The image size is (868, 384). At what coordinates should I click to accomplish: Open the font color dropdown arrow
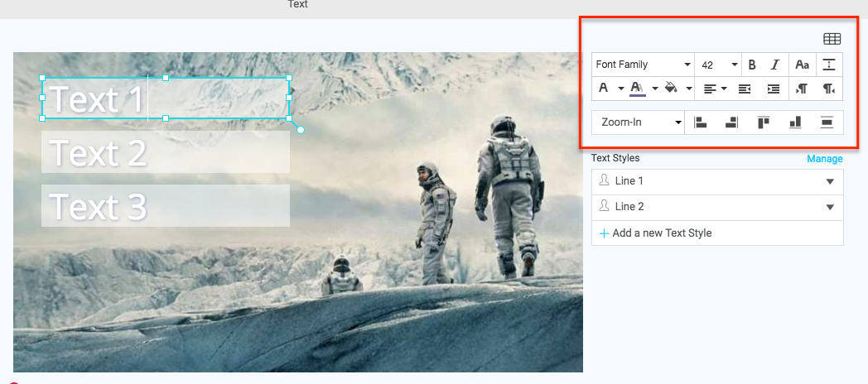[621, 89]
